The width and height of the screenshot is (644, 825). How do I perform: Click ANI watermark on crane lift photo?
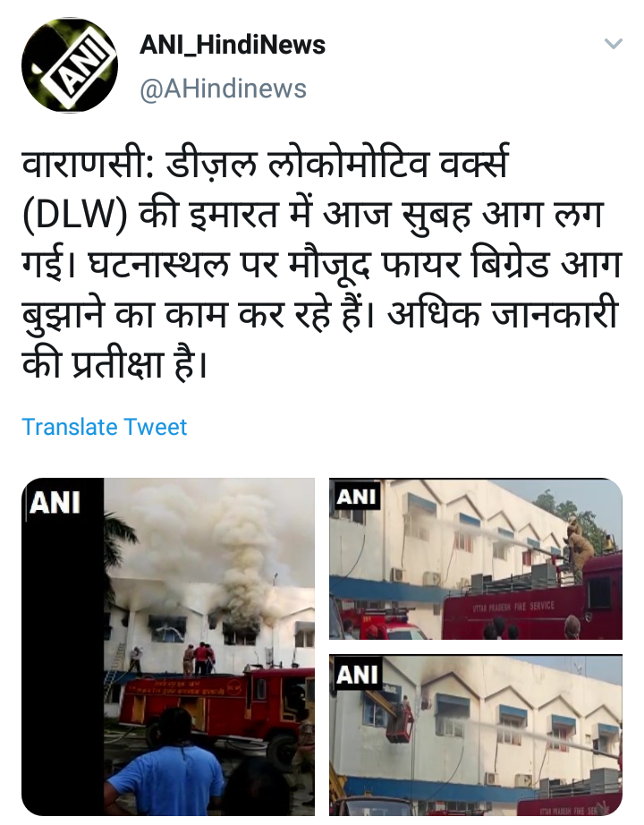click(357, 675)
